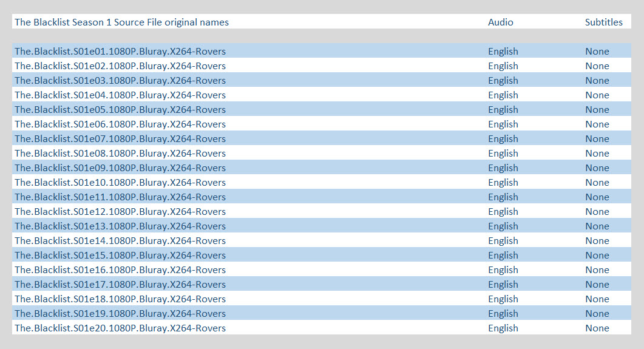Click the None subtitles cell for S01e11

[x=597, y=197]
